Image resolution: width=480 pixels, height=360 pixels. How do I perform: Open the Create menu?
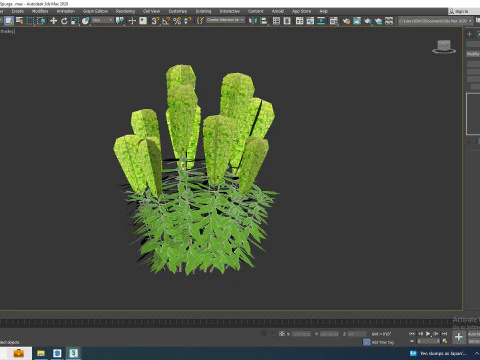coord(18,11)
